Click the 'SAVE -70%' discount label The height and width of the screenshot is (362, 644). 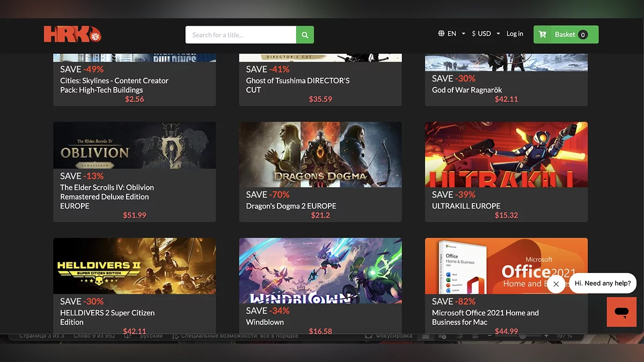267,195
